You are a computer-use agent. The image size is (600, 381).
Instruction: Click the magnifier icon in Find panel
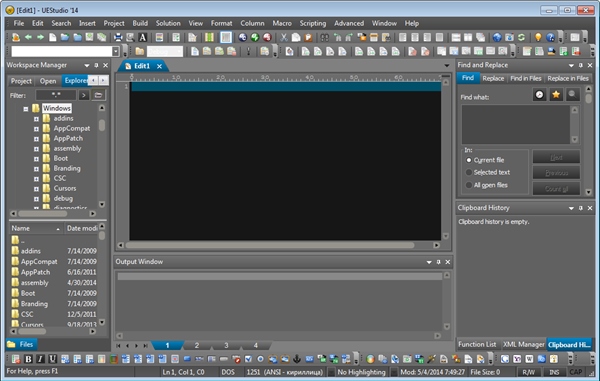tap(573, 94)
